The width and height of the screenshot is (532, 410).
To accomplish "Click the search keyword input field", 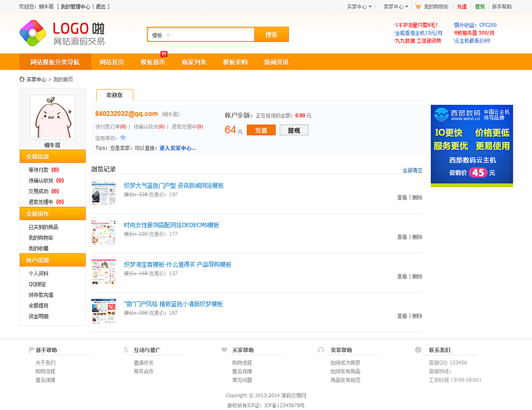I will pyautogui.click(x=214, y=35).
